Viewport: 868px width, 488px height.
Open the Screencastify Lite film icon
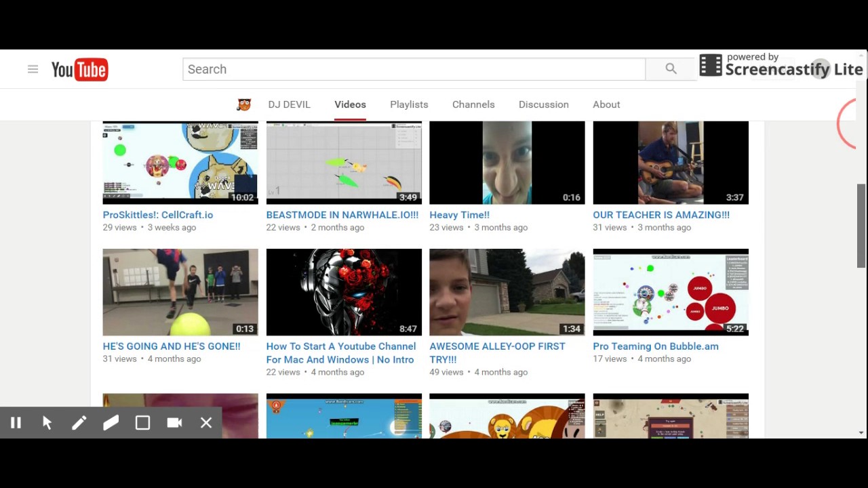coord(711,66)
